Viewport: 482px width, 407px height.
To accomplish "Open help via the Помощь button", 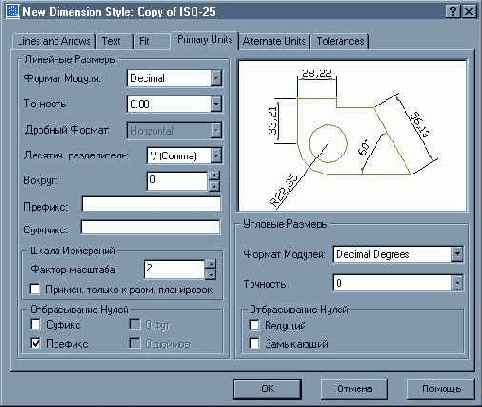I will click(441, 389).
